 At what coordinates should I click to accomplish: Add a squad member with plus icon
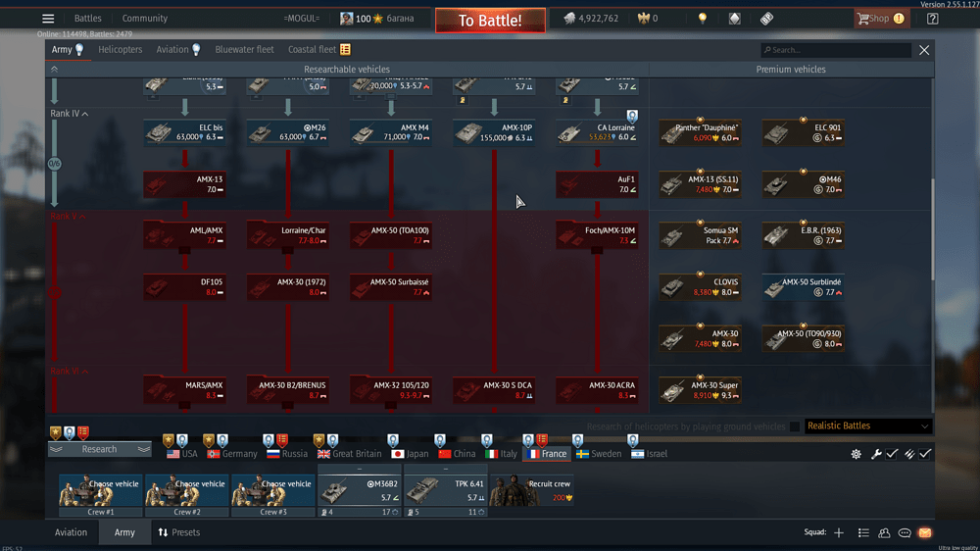click(839, 533)
